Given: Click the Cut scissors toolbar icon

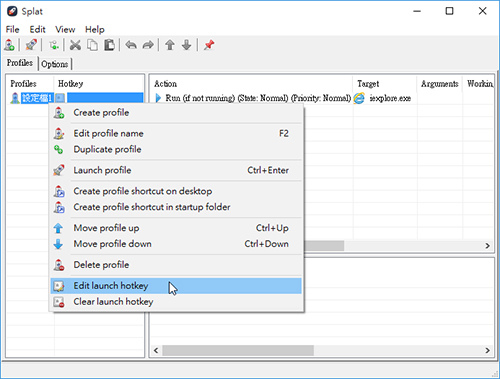Looking at the screenshot, I should [75, 45].
